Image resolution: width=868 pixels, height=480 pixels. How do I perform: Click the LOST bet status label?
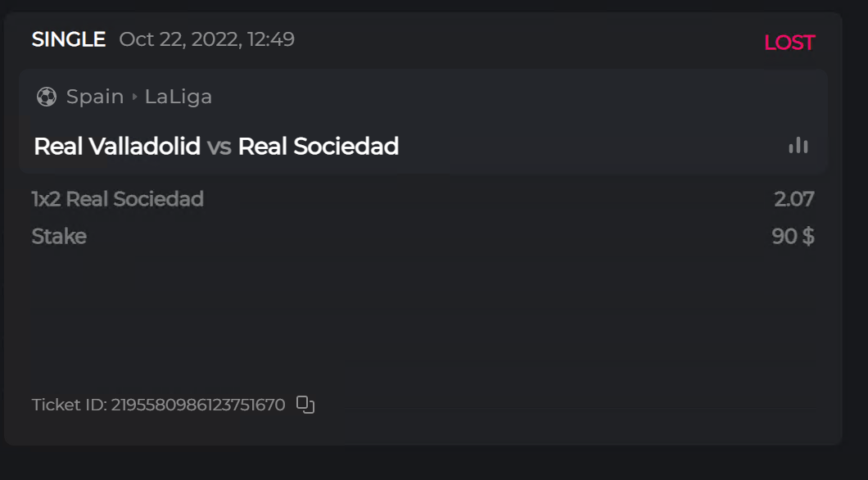coord(789,43)
